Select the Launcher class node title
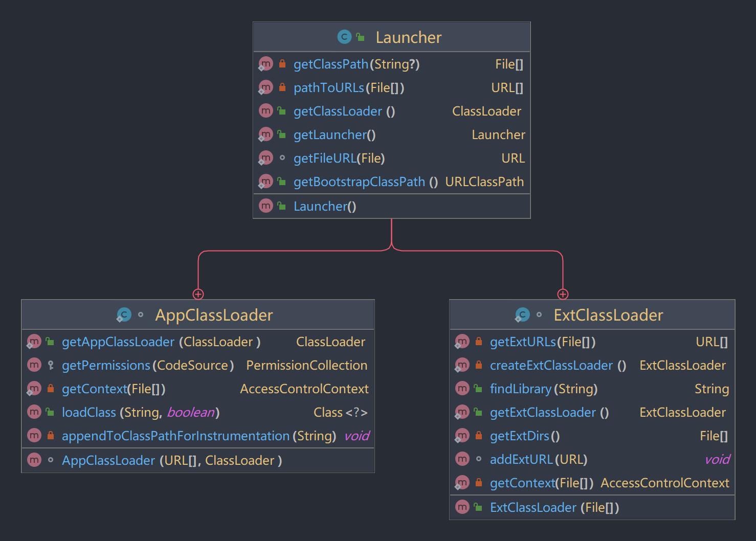Image resolution: width=756 pixels, height=541 pixels. 408,37
